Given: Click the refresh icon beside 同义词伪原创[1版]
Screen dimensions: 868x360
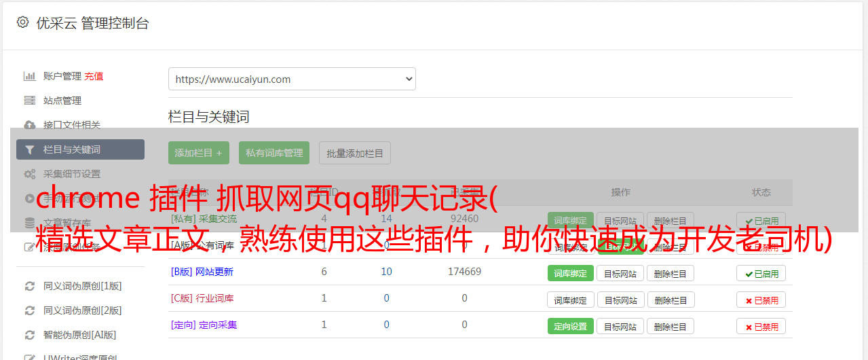Looking at the screenshot, I should point(30,286).
